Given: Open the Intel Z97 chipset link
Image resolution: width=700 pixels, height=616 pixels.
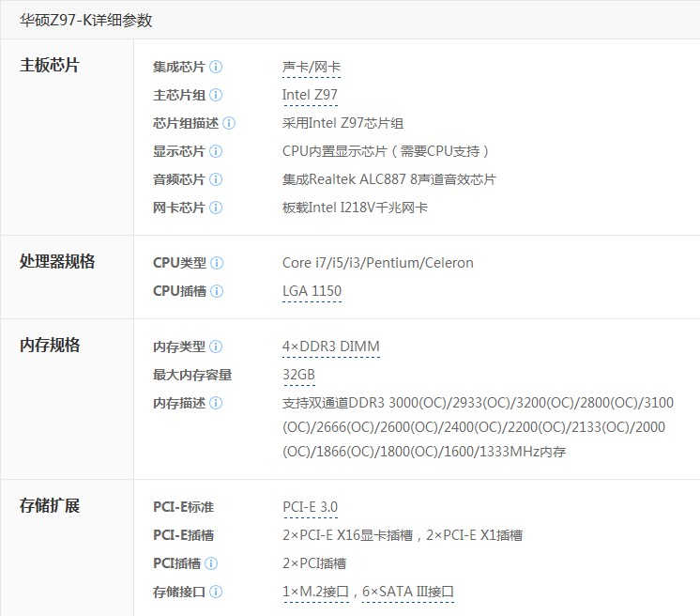Looking at the screenshot, I should pyautogui.click(x=310, y=95).
